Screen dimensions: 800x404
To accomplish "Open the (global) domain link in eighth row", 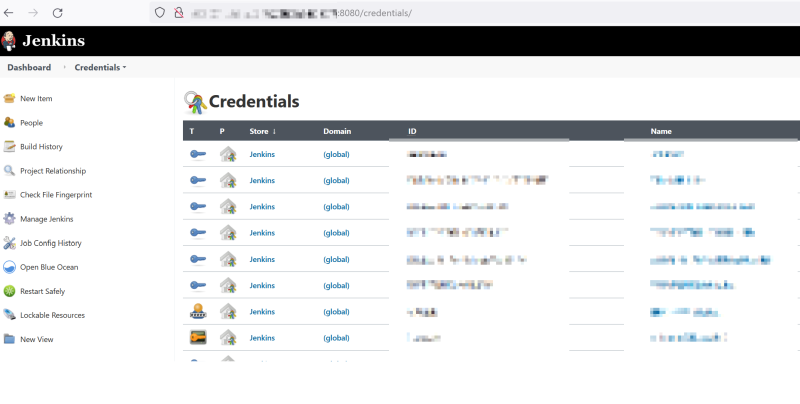I will click(336, 338).
